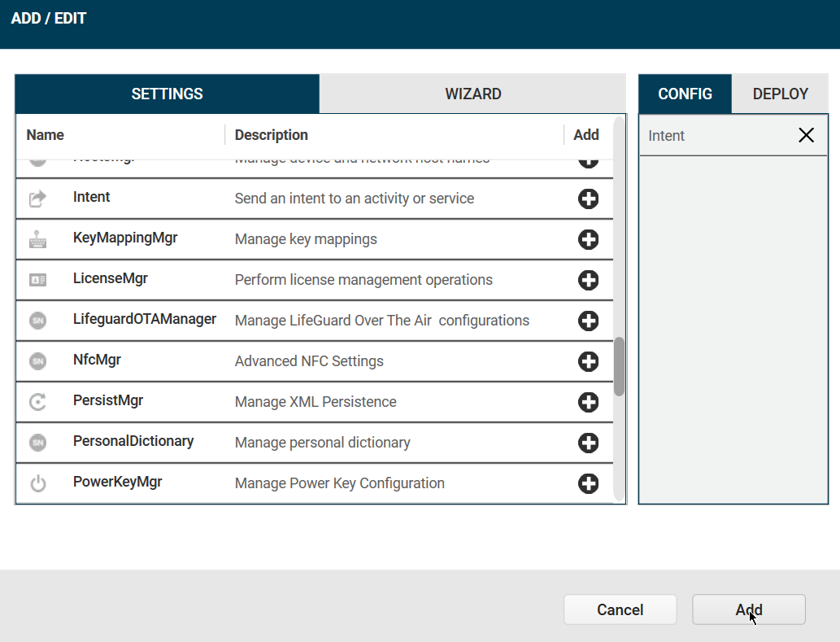This screenshot has height=642, width=840.
Task: Click the plus icon for Intent
Action: click(x=588, y=199)
